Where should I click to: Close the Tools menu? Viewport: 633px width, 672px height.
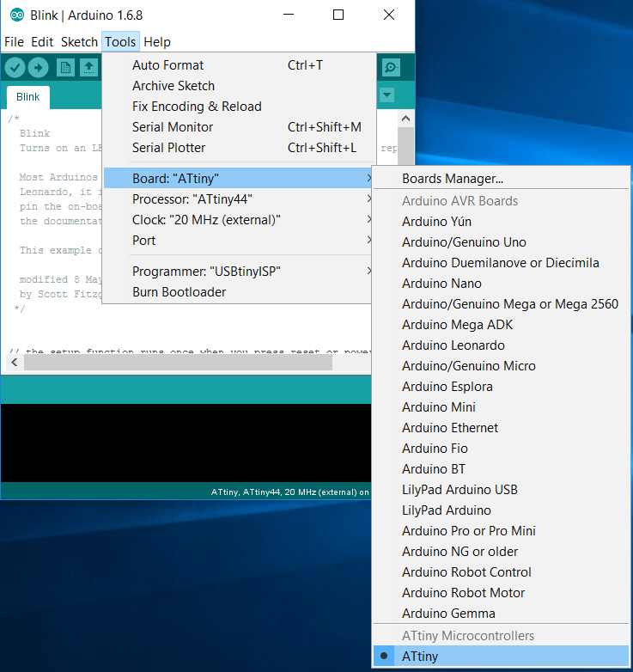pyautogui.click(x=120, y=42)
